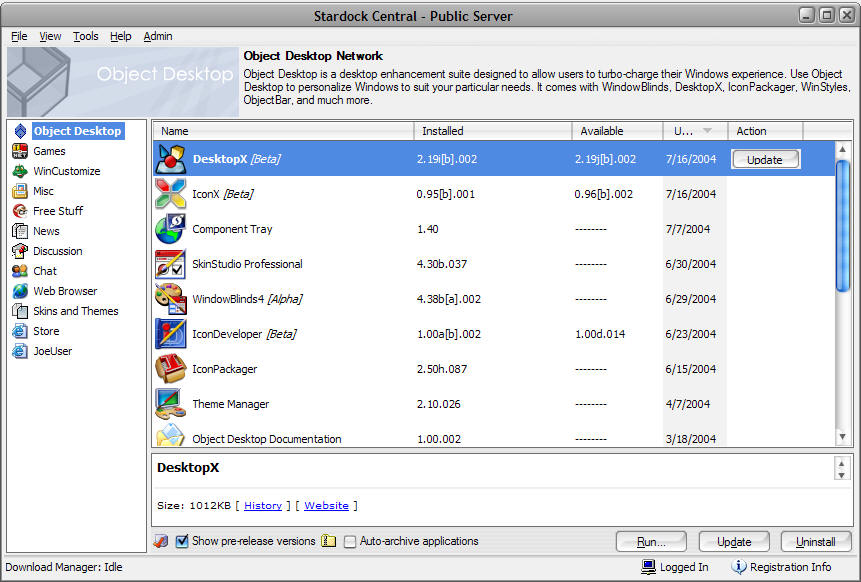
Task: Click the 6/15/2004 IconPackager date
Action: (691, 369)
